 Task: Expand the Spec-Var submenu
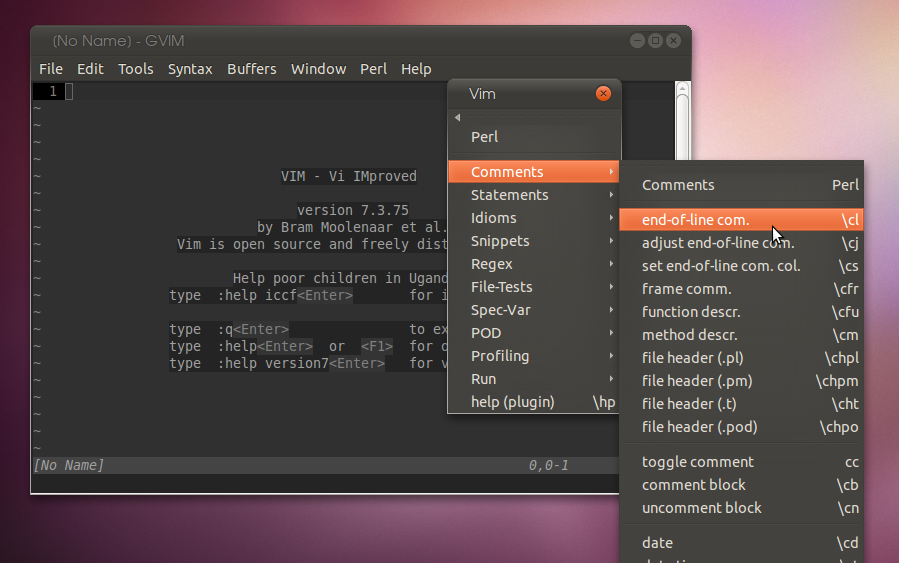[x=534, y=310]
